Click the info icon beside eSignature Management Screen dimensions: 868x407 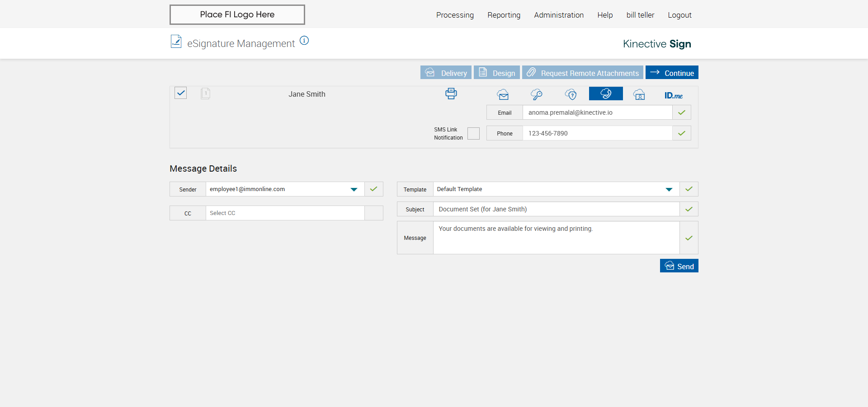pyautogui.click(x=304, y=41)
